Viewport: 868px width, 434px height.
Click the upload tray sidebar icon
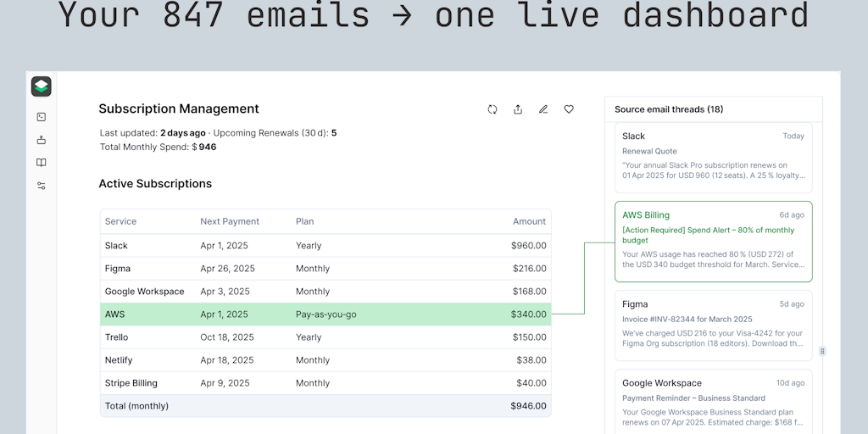point(42,140)
